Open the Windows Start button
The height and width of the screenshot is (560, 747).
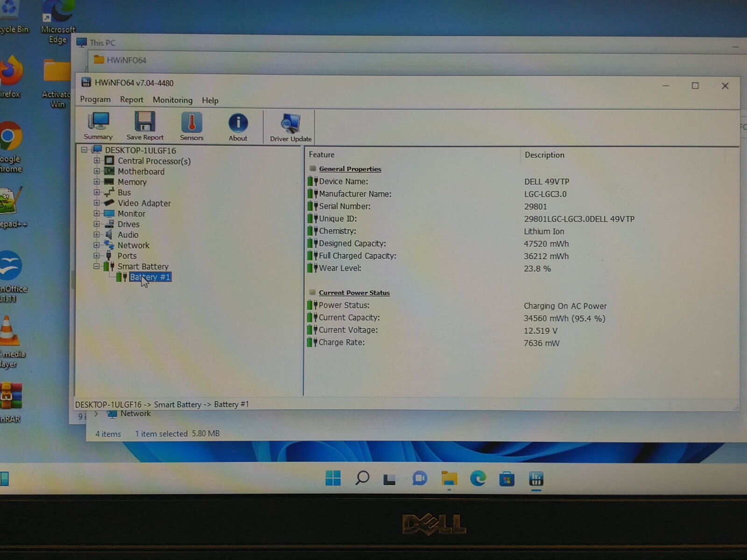click(x=333, y=478)
